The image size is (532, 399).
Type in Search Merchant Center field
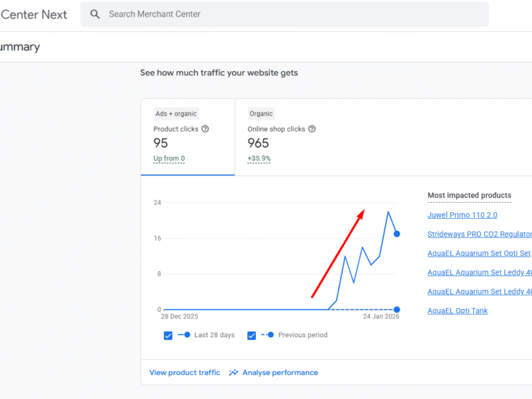point(293,14)
